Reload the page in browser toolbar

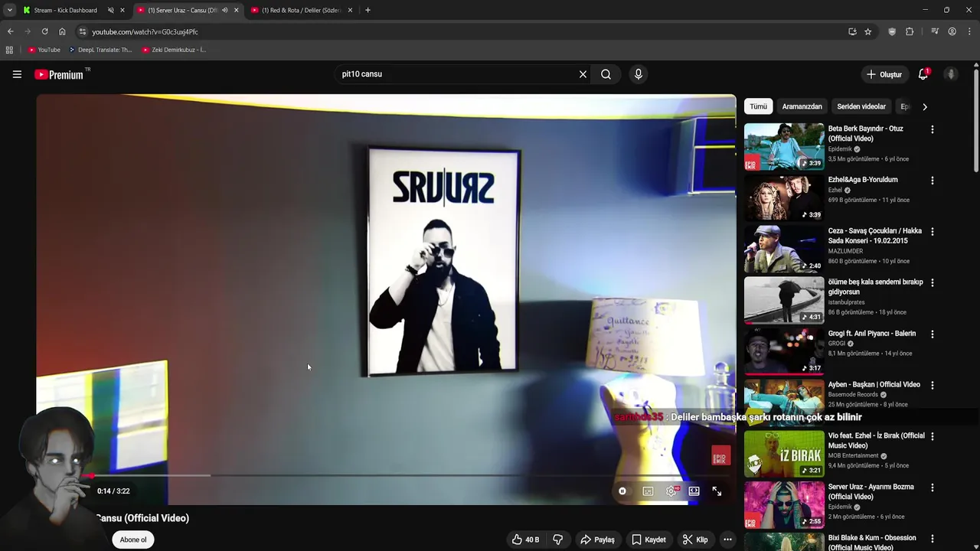[44, 31]
